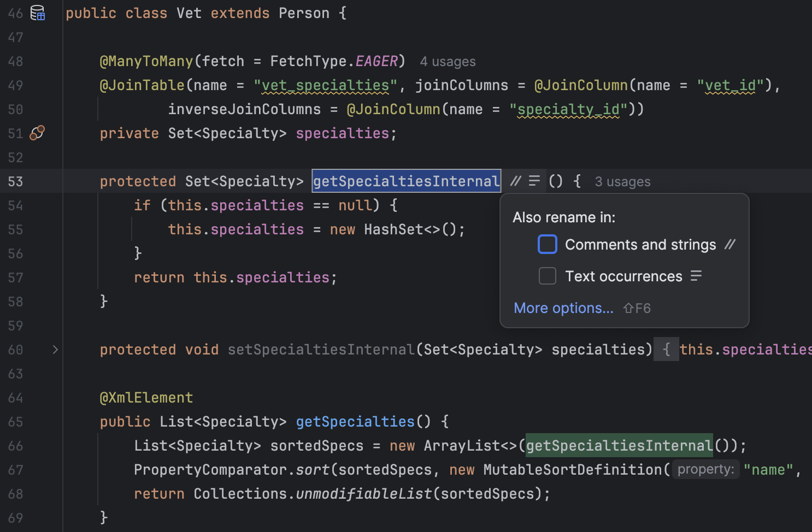
Task: Select the getSpecialties method name on line 65
Action: click(x=355, y=421)
